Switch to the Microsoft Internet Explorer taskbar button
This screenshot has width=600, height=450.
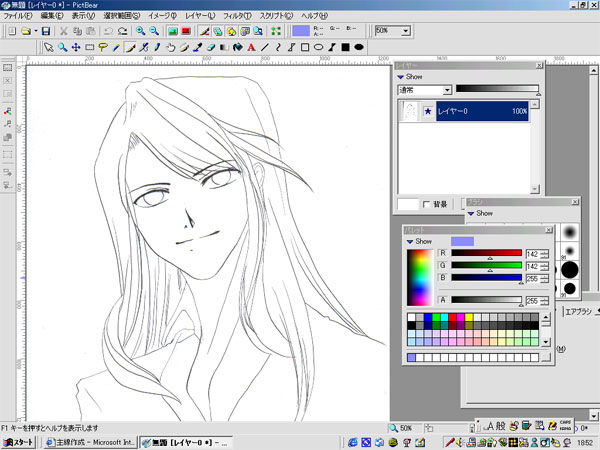tap(92, 441)
